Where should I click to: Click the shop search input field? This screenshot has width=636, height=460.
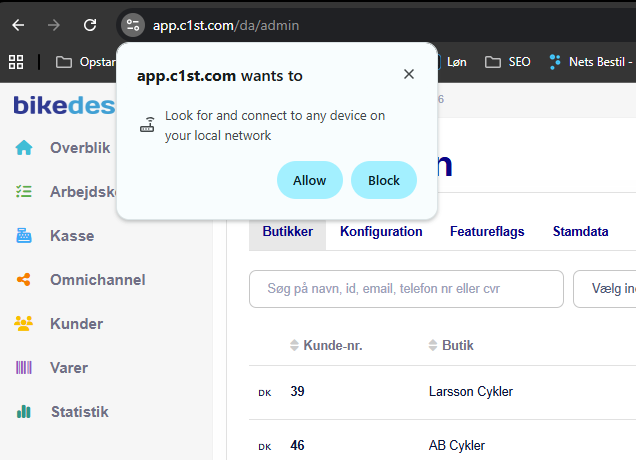[x=406, y=289]
